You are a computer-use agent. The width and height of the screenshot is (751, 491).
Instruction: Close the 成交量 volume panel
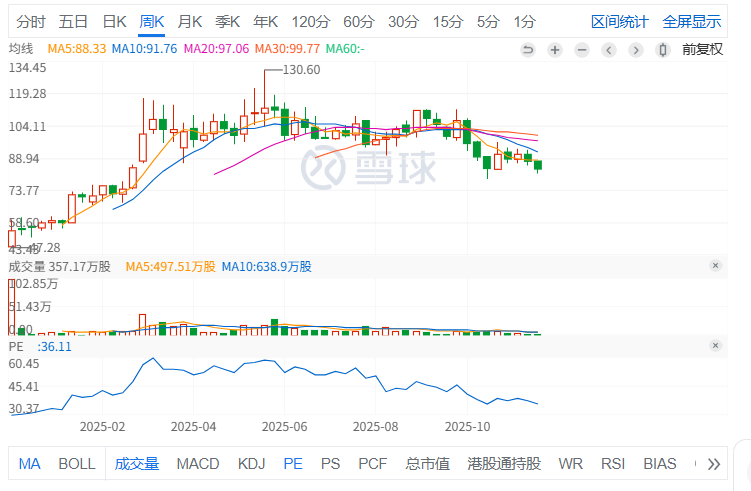point(715,266)
